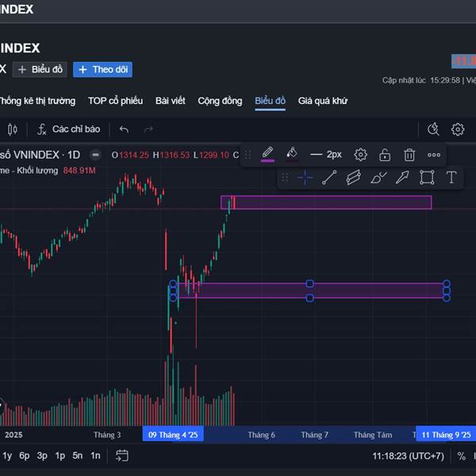Change background fill with the bucket icon
This screenshot has height=476, width=476.
292,154
